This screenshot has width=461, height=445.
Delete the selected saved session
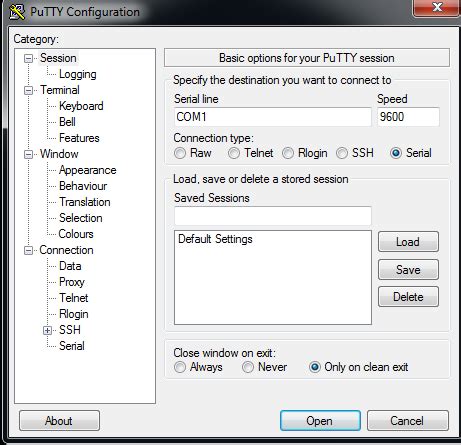point(408,297)
